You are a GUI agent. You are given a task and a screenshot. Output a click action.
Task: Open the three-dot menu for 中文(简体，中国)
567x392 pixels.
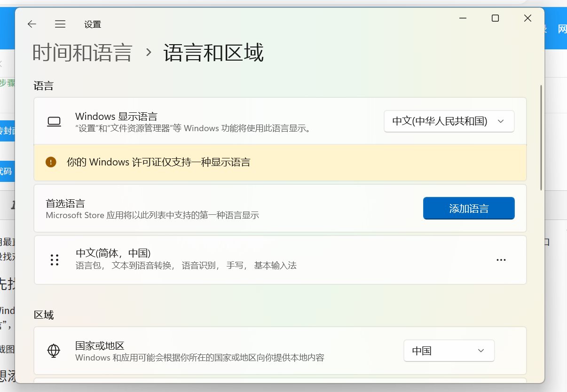501,260
